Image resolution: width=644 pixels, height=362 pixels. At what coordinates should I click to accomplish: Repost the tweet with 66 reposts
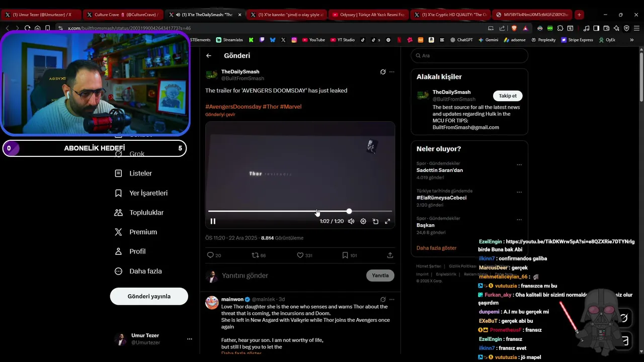pos(259,255)
